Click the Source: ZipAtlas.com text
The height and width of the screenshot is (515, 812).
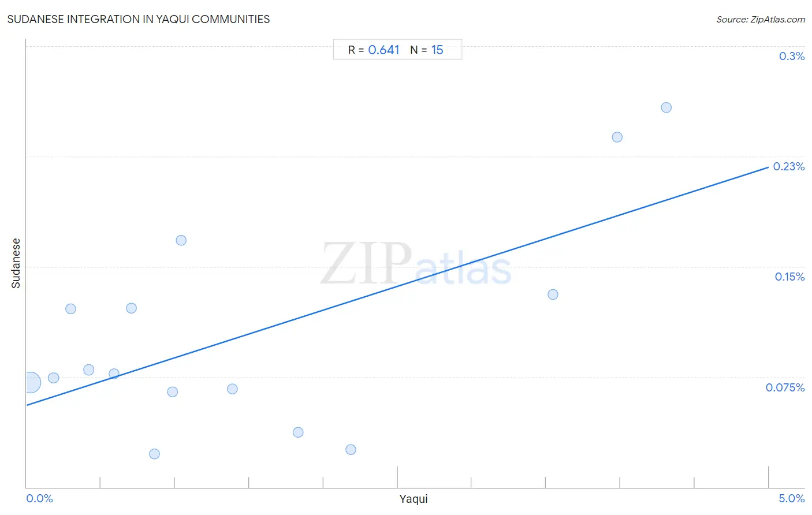pyautogui.click(x=761, y=20)
